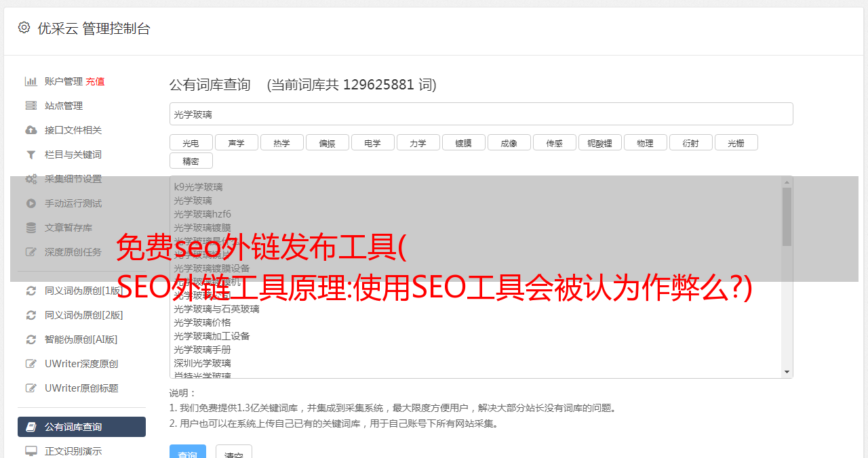Click the gear icon beside 优采云 管理控制台
This screenshot has height=458, width=868.
(x=24, y=28)
